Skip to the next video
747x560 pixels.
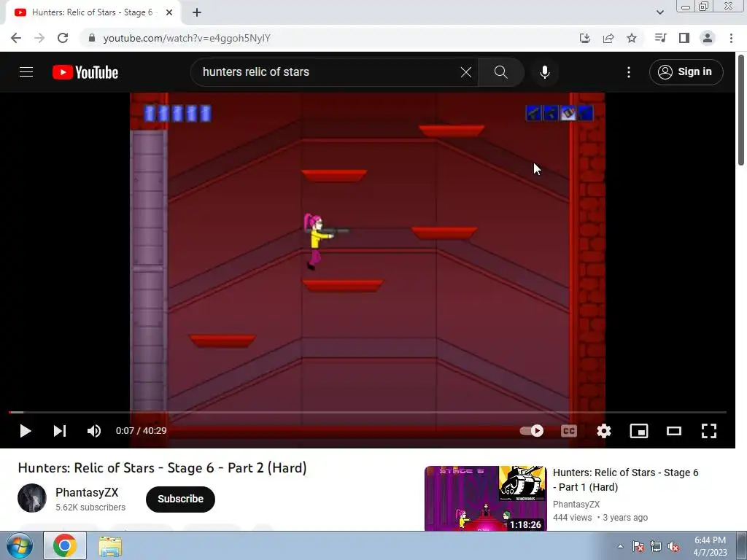[x=60, y=431]
